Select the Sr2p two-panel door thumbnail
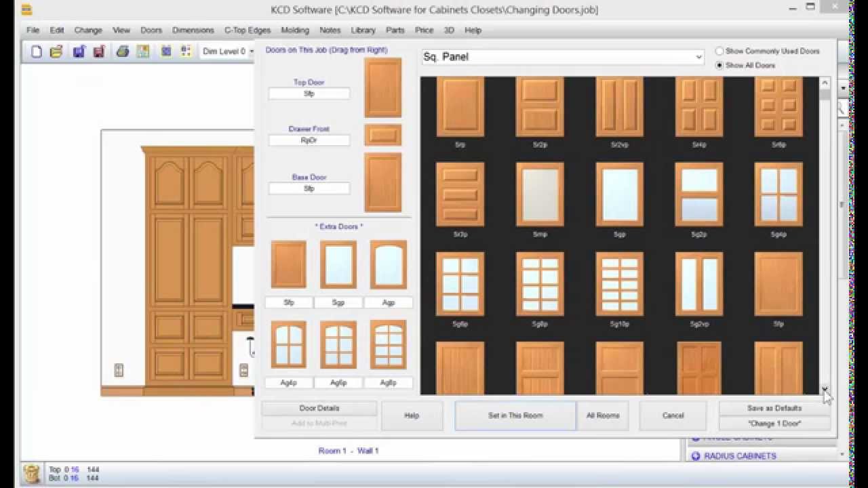Viewport: 868px width, 488px height. (x=540, y=107)
